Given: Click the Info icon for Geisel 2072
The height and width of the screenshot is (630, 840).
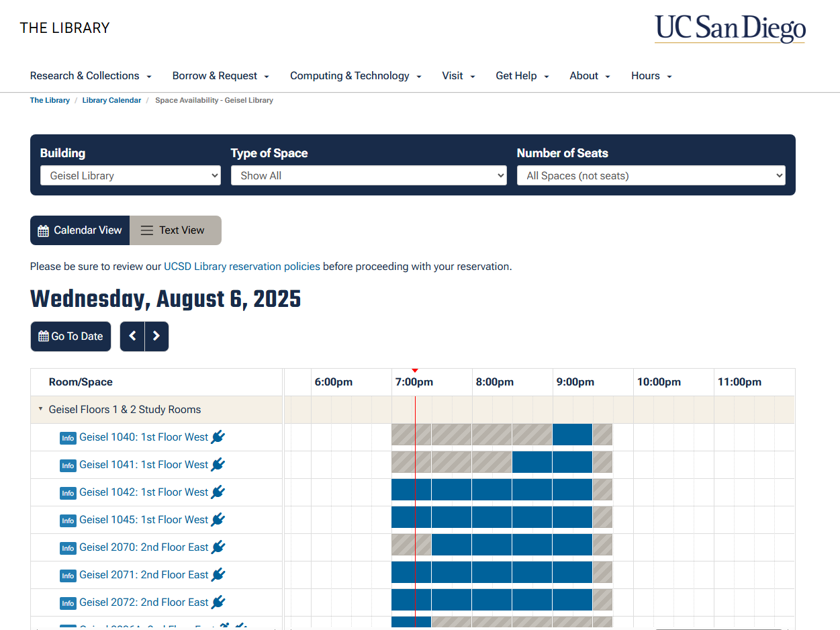Looking at the screenshot, I should (68, 603).
